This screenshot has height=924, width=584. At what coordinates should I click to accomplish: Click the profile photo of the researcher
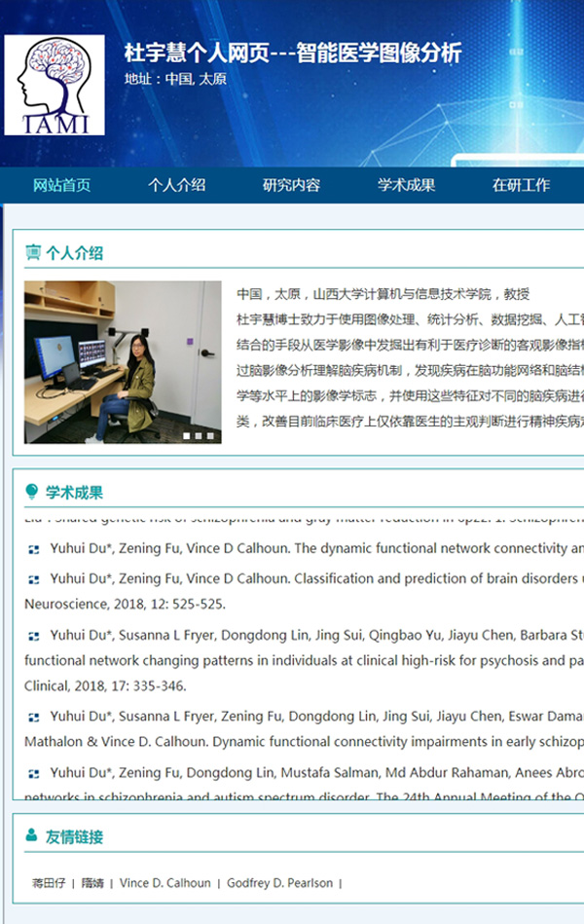123,362
